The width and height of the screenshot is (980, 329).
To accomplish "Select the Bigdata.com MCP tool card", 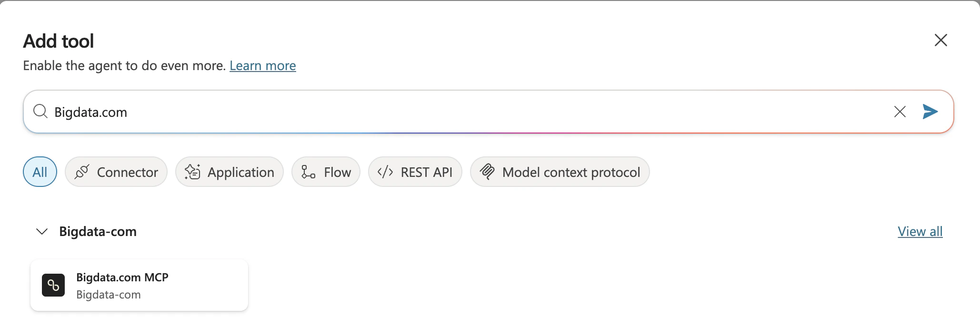I will pos(139,285).
